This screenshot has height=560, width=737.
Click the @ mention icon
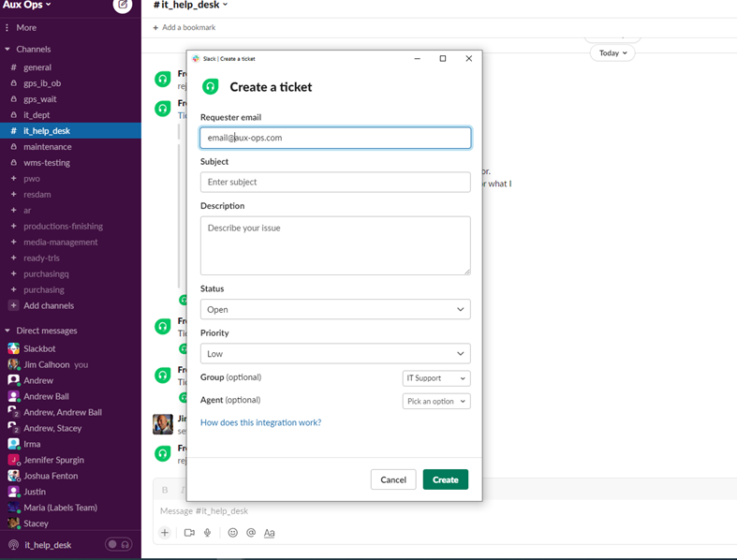[251, 533]
